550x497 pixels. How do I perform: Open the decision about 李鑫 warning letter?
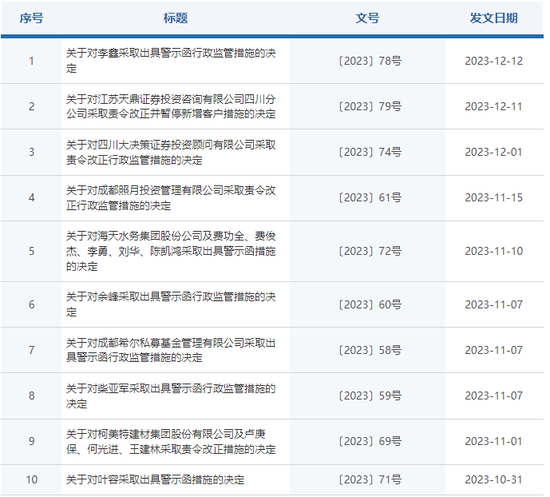pos(171,61)
